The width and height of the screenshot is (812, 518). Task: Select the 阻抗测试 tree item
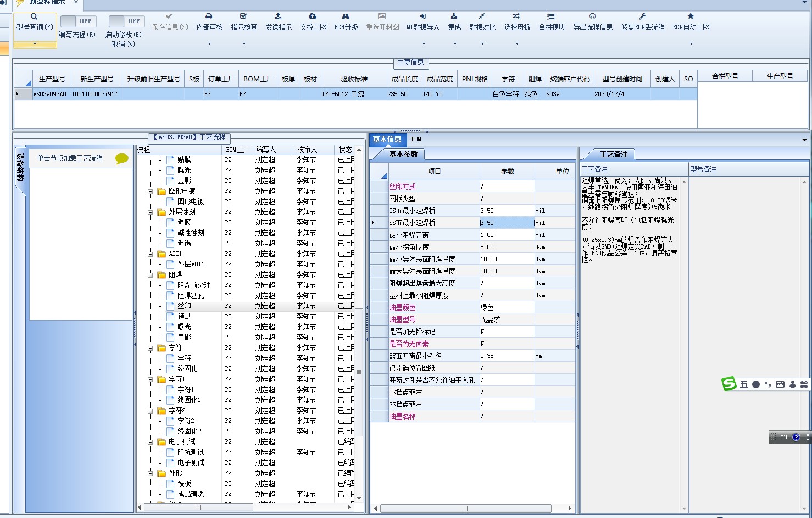[x=191, y=453]
